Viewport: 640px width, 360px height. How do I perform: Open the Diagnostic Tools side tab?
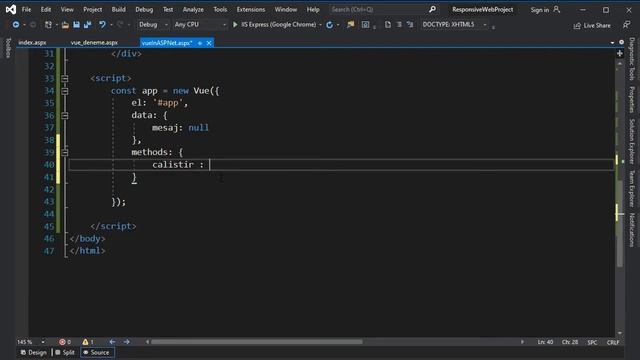tap(632, 59)
